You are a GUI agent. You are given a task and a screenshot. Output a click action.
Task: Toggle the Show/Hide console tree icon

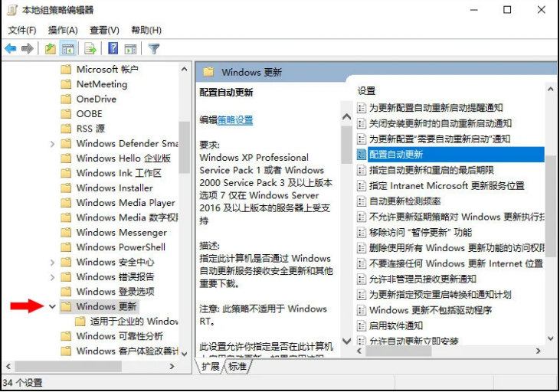[68, 49]
